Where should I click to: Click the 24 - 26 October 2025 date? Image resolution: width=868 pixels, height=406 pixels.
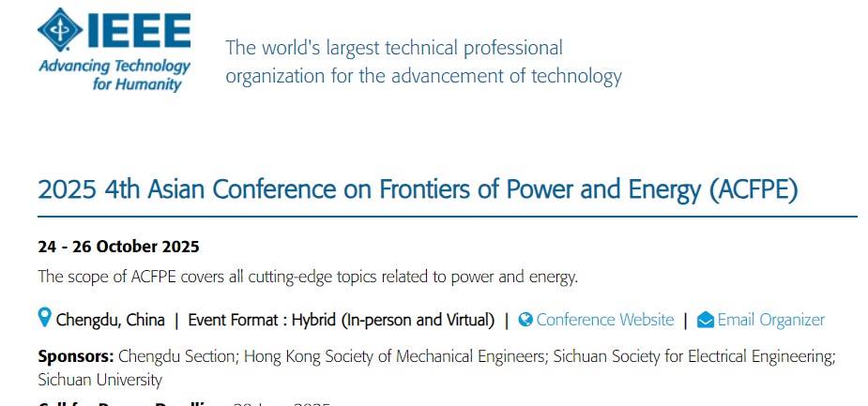[118, 248]
